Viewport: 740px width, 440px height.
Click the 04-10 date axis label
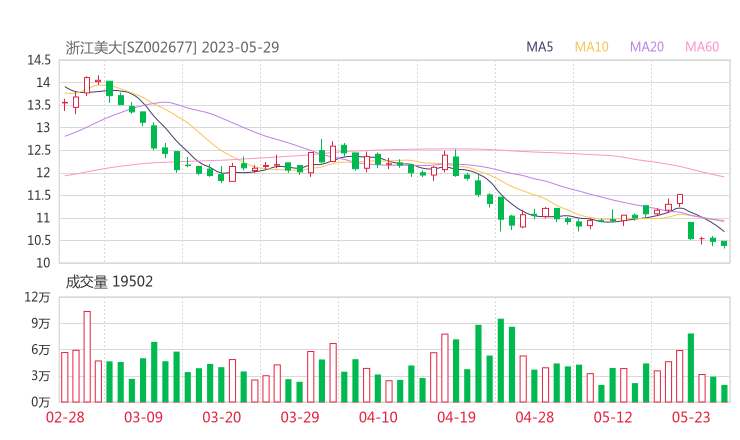pyautogui.click(x=378, y=417)
